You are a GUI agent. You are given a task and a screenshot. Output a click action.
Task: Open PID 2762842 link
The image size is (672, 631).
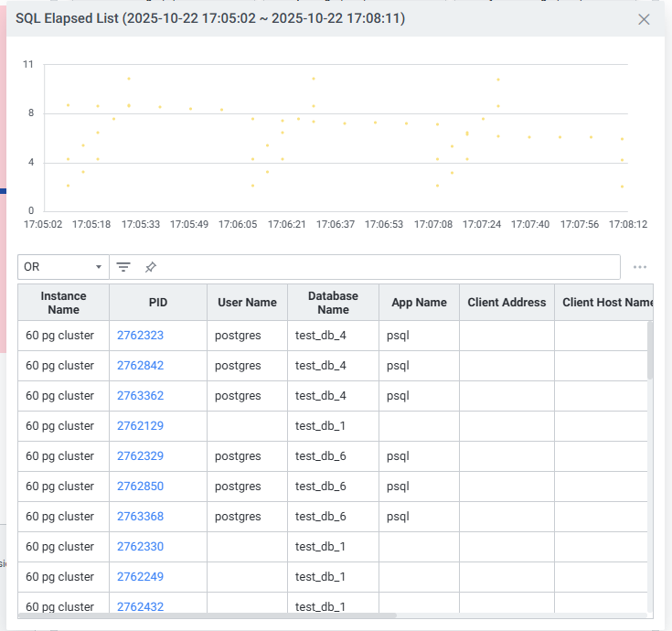pos(140,366)
